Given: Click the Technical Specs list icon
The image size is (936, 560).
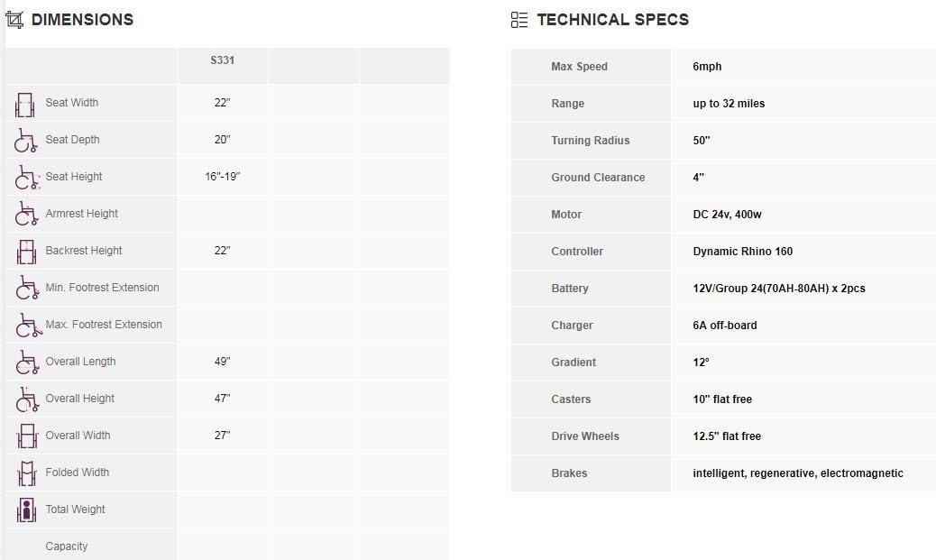Looking at the screenshot, I should tap(519, 20).
